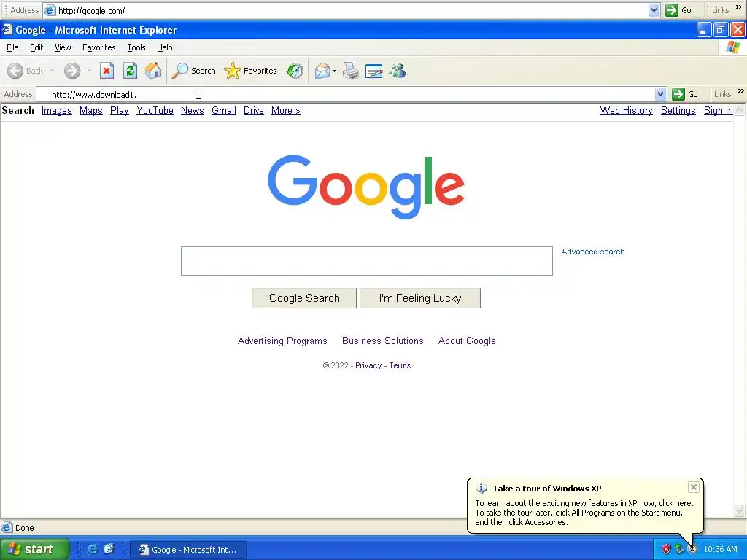Screen dimensions: 747x560
Task: Close the Windows XP tour balloon
Action: pos(694,486)
